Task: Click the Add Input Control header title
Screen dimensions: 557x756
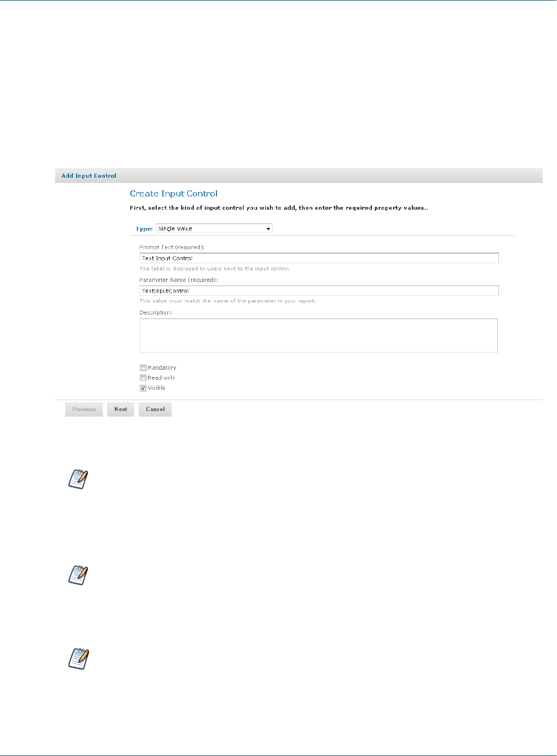Action: click(x=89, y=176)
